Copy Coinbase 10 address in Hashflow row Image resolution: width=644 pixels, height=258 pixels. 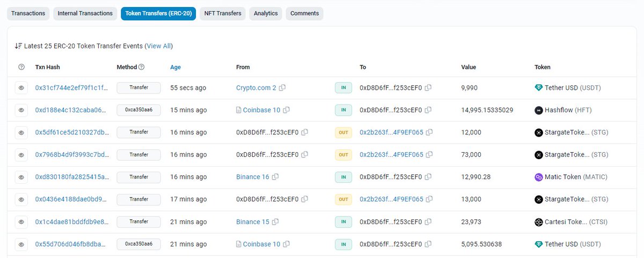(286, 110)
